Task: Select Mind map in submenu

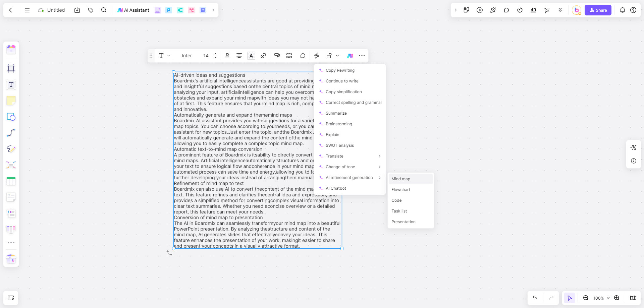Action: point(411,179)
